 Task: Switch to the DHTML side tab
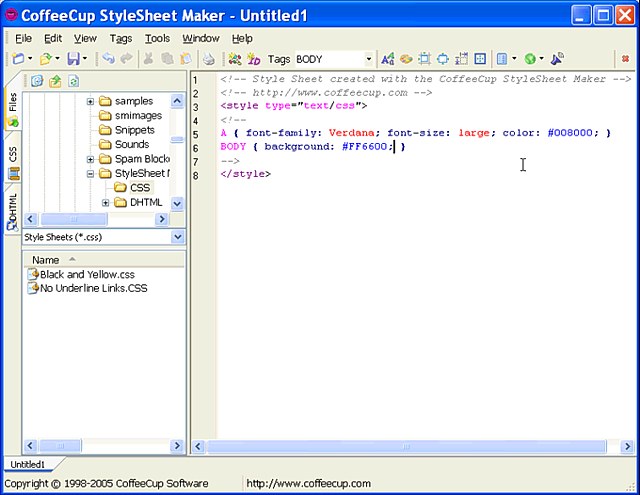pyautogui.click(x=13, y=212)
